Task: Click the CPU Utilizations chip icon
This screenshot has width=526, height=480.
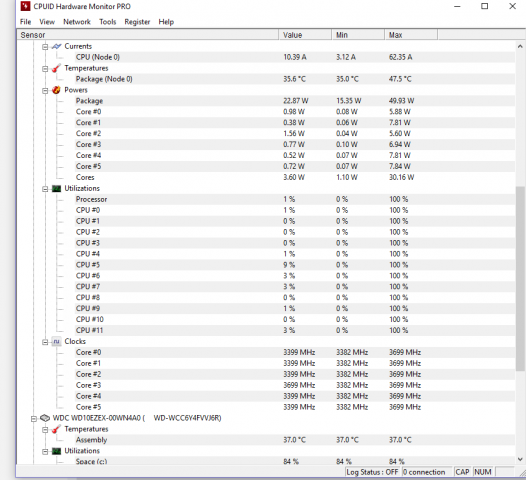Action: [x=56, y=189]
